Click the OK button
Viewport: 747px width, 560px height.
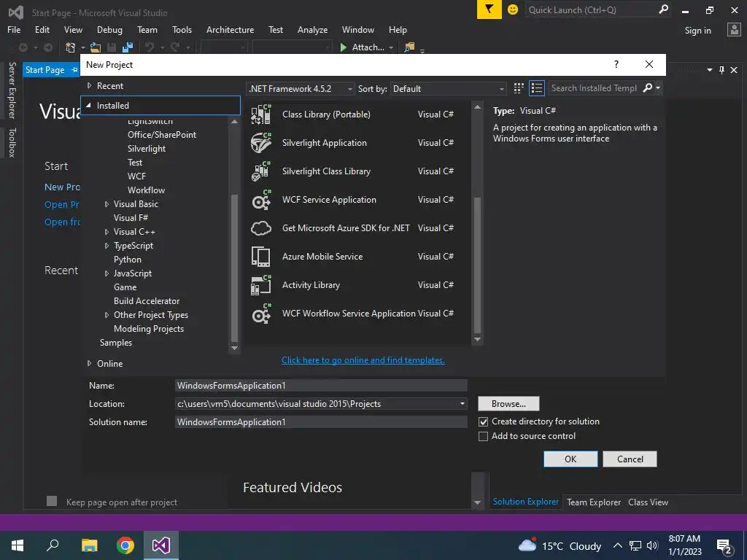[x=570, y=459]
